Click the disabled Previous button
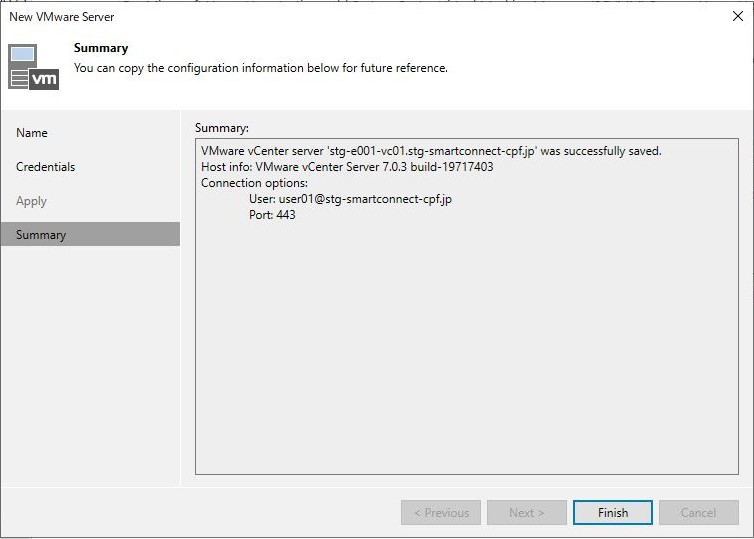 441,513
